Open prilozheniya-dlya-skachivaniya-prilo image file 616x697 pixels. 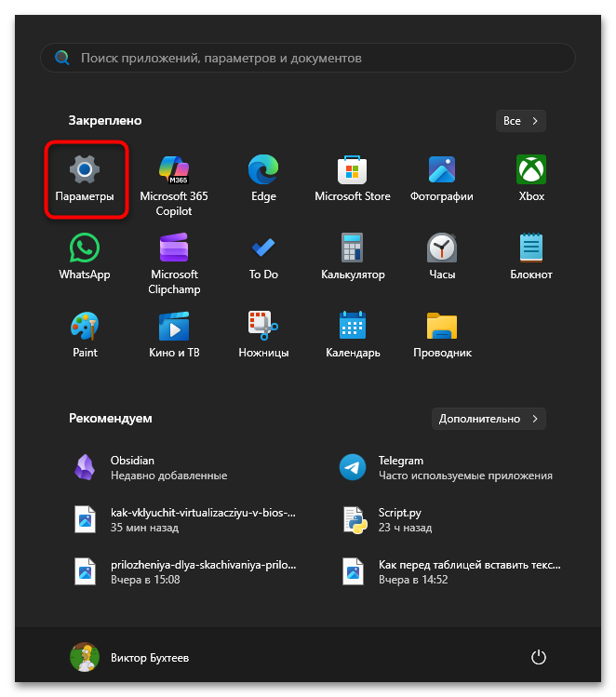click(x=185, y=571)
